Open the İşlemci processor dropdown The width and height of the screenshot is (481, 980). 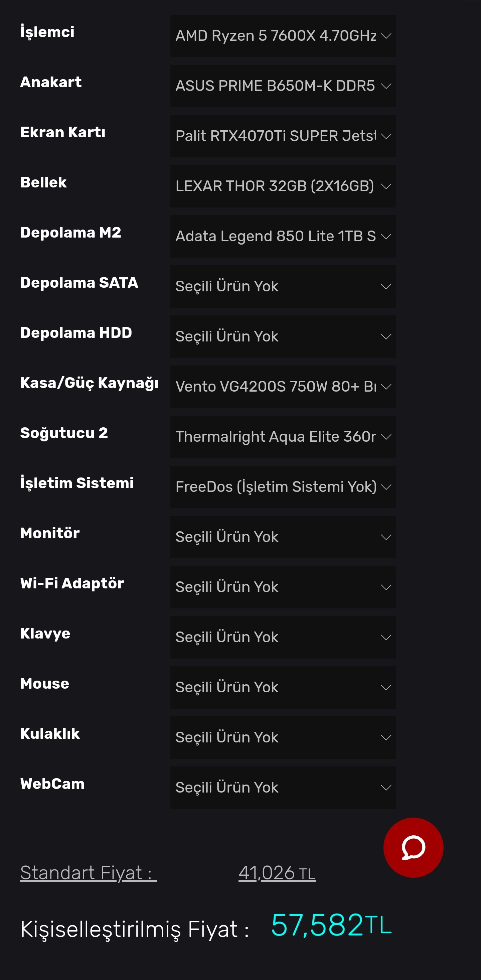tap(283, 36)
